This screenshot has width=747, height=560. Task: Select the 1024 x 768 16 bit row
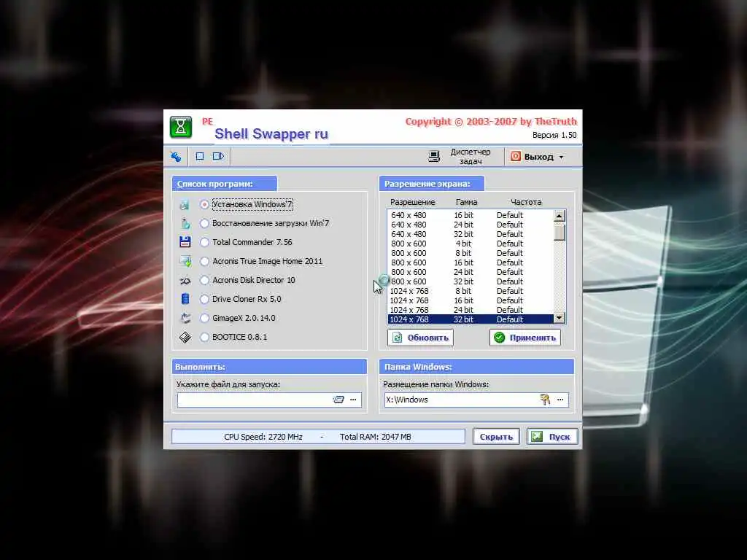[x=471, y=300]
